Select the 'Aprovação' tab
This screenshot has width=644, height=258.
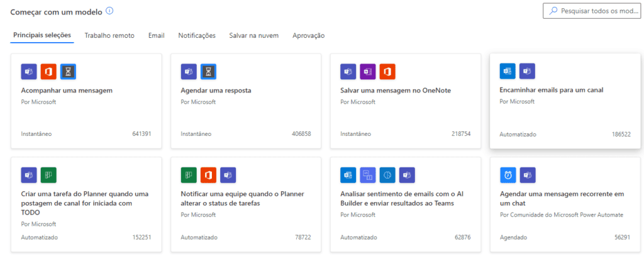(308, 36)
